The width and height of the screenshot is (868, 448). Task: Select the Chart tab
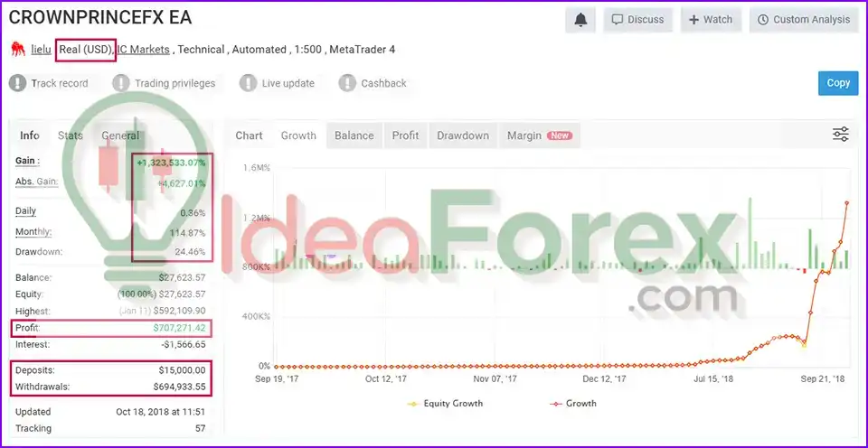pyautogui.click(x=250, y=135)
